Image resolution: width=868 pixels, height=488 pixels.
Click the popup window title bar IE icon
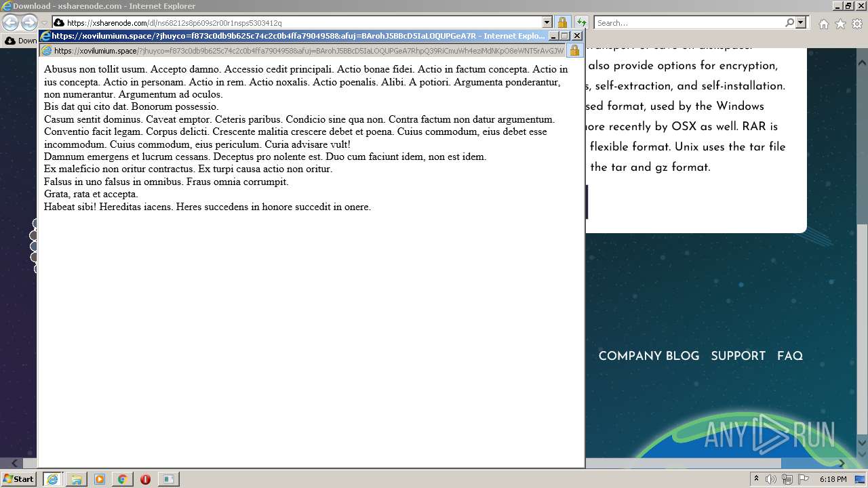(x=45, y=36)
